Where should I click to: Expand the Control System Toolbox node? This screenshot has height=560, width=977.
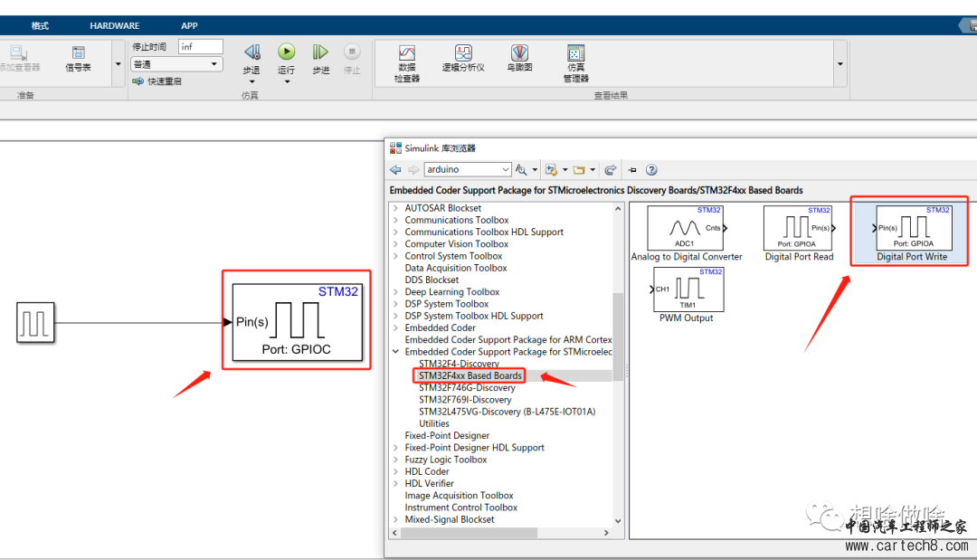click(395, 256)
